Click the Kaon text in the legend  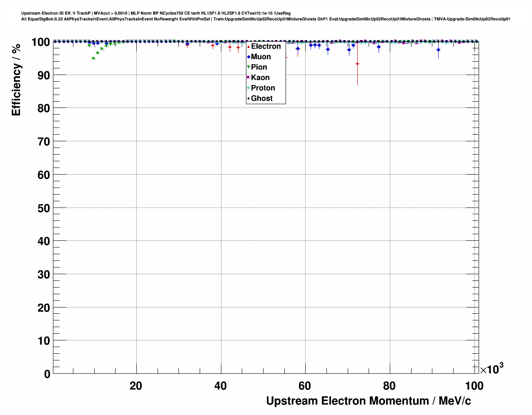click(x=260, y=77)
